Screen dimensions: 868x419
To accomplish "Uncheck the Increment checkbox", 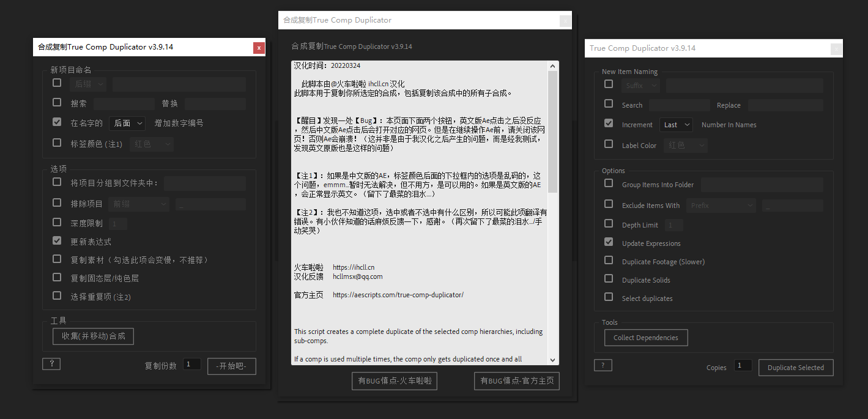I will click(609, 123).
